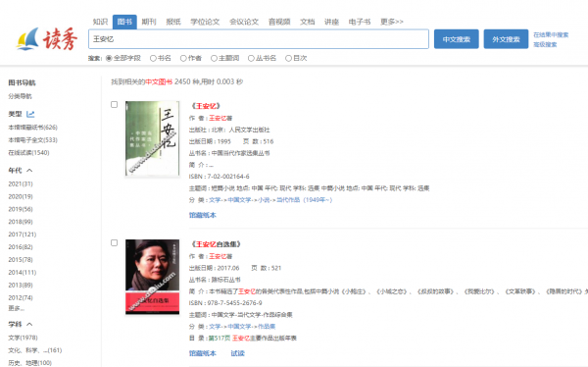Tick checkbox for 《王安忆》 book
588x367 pixels.
114,104
